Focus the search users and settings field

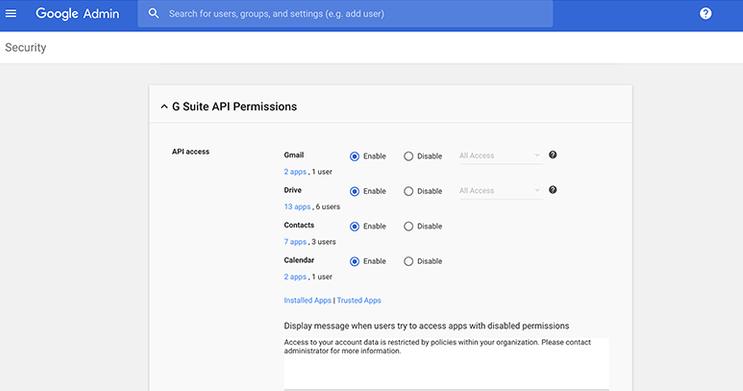coord(345,13)
